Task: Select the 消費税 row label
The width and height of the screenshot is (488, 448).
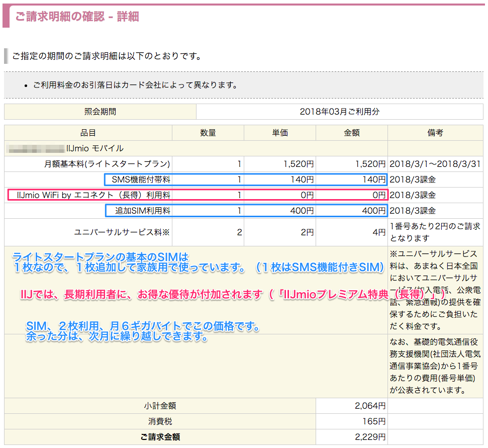Action: click(160, 421)
